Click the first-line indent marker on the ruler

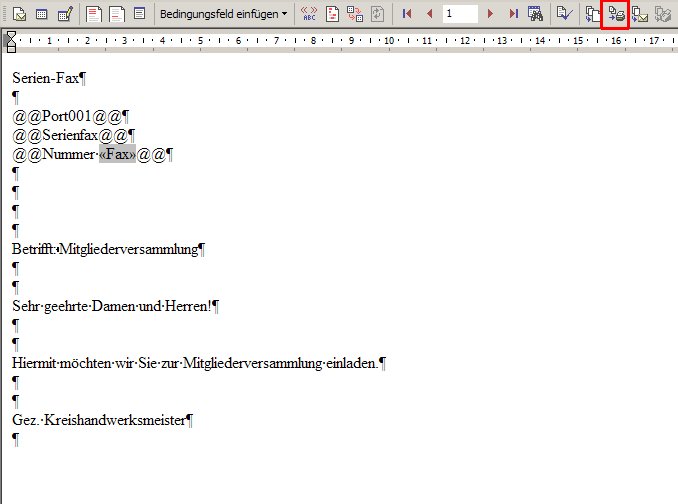11,36
